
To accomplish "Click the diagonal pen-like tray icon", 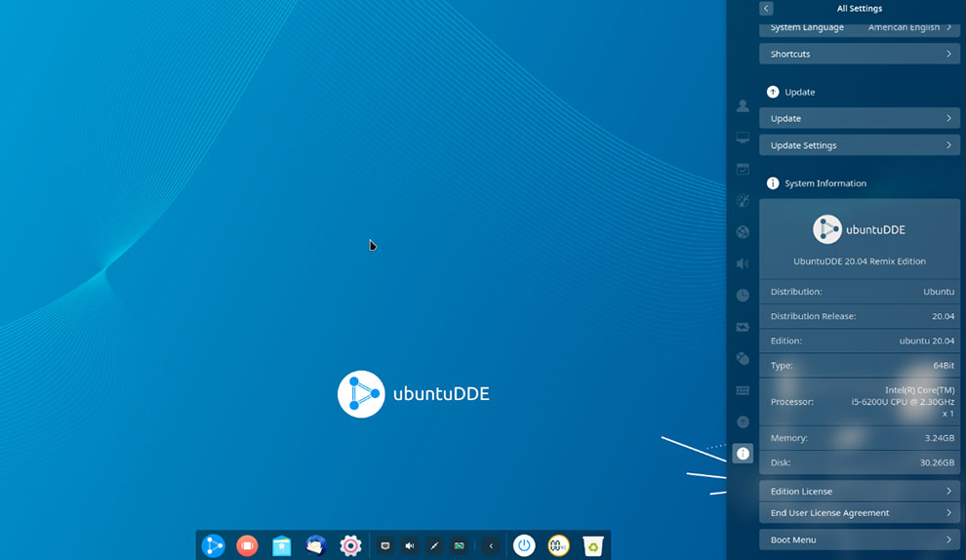I will [x=434, y=545].
